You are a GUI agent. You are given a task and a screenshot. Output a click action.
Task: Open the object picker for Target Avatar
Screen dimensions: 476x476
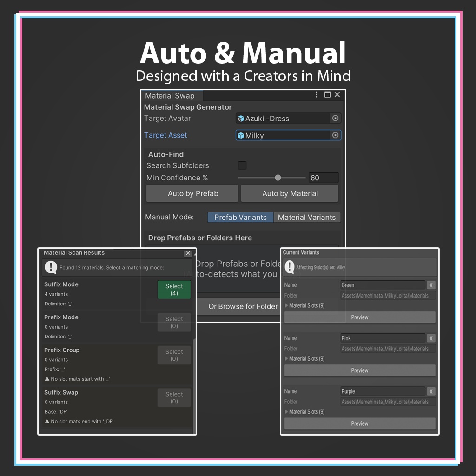pyautogui.click(x=336, y=118)
